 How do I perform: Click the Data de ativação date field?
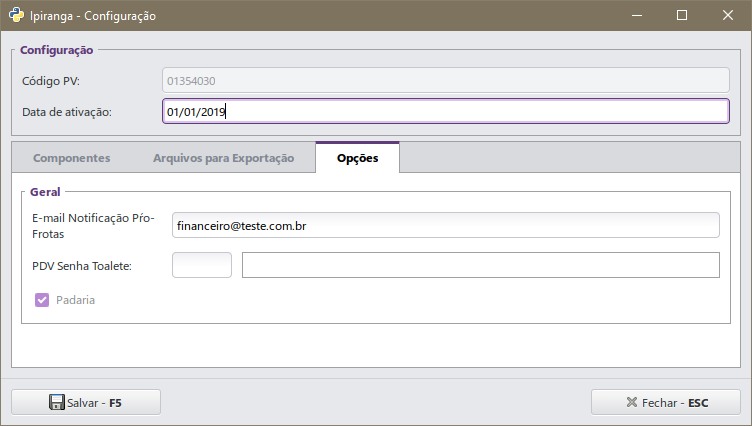pyautogui.click(x=446, y=111)
